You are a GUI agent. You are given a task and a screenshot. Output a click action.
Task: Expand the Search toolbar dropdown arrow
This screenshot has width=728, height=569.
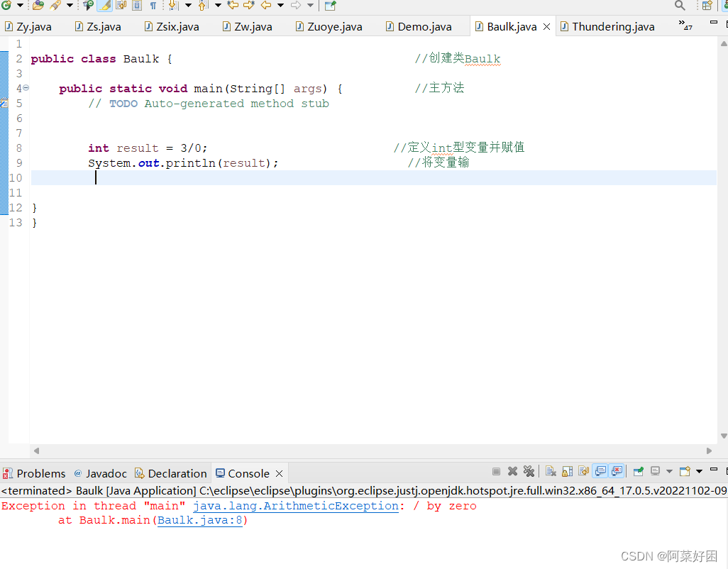[x=70, y=6]
